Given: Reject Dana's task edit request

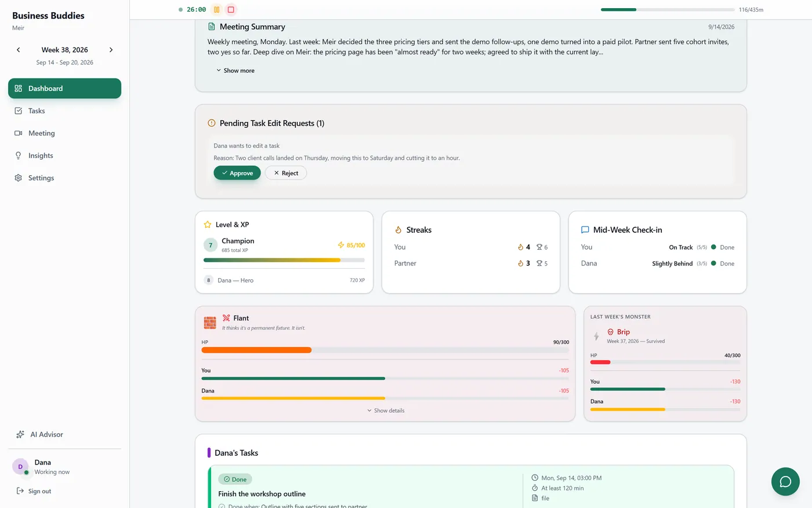Looking at the screenshot, I should coord(286,173).
